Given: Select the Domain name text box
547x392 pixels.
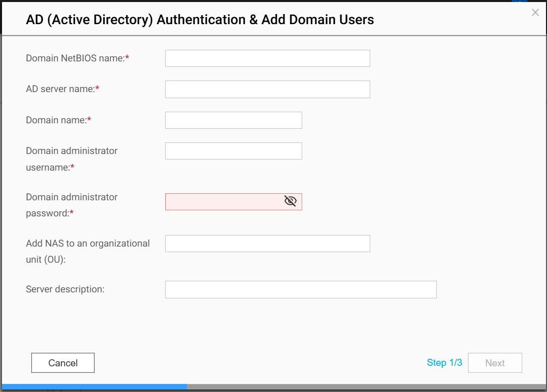Looking at the screenshot, I should tap(233, 120).
